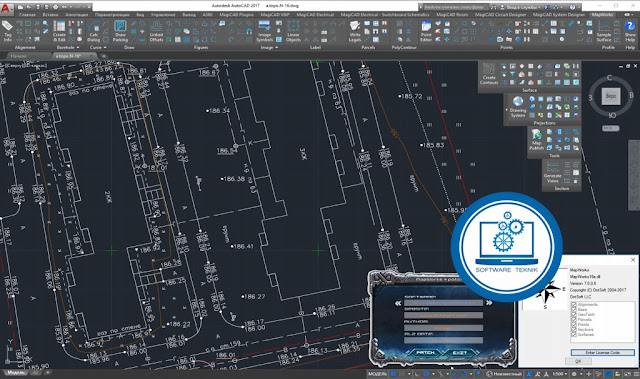
Task: Click the InfoCenter help question mark
Action: [x=572, y=7]
